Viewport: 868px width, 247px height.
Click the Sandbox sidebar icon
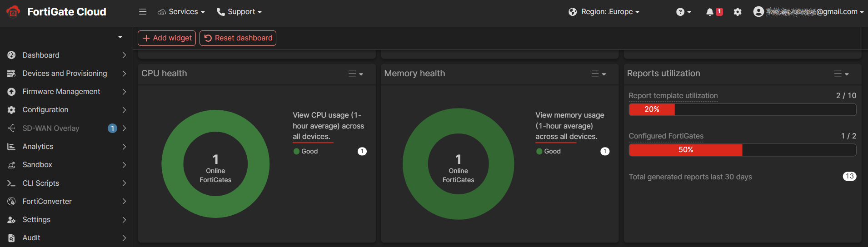(11, 165)
